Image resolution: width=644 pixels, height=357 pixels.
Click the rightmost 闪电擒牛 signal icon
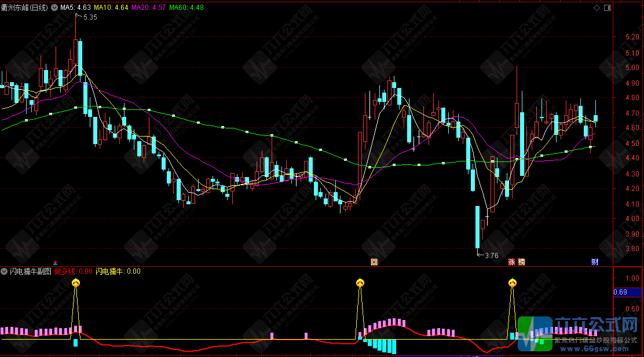click(513, 282)
